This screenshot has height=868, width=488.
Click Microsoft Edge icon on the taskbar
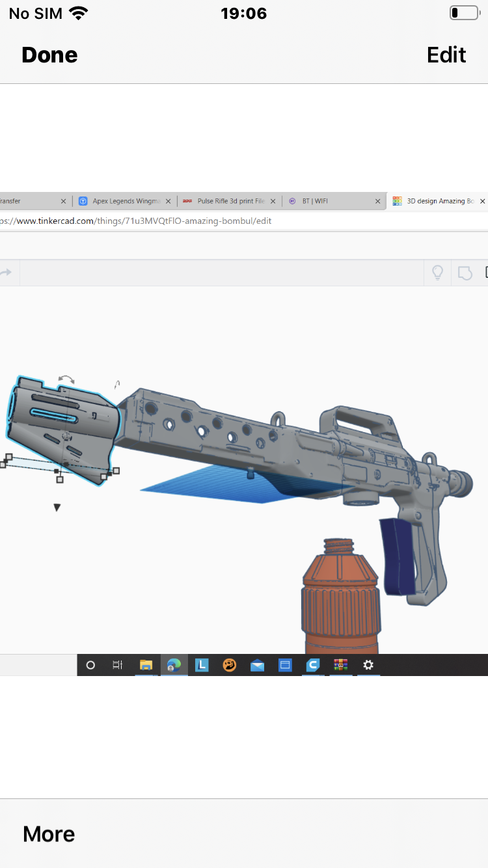(x=174, y=665)
